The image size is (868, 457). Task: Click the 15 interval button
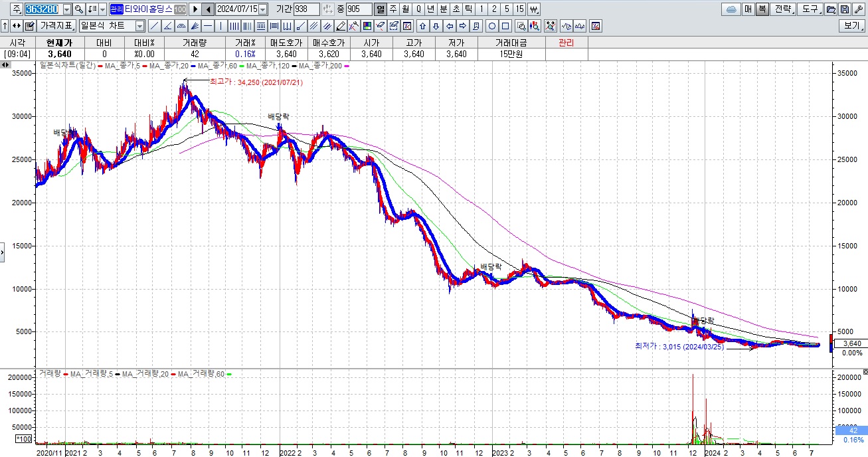coord(519,9)
